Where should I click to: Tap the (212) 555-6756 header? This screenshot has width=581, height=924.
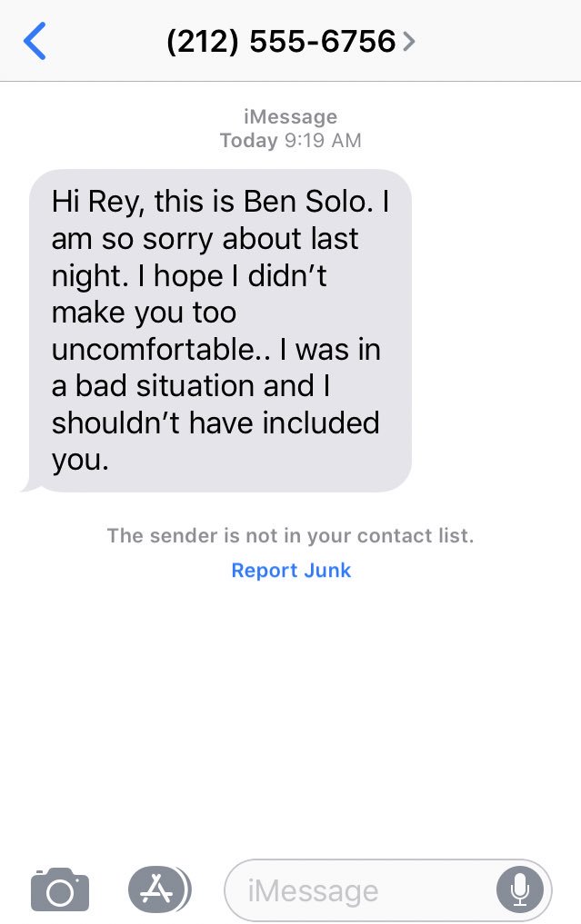(281, 41)
